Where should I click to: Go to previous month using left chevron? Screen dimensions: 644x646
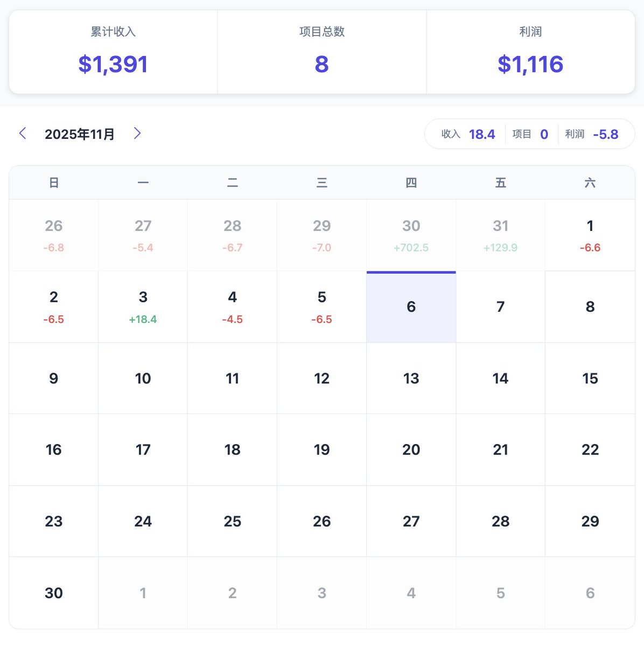click(23, 134)
